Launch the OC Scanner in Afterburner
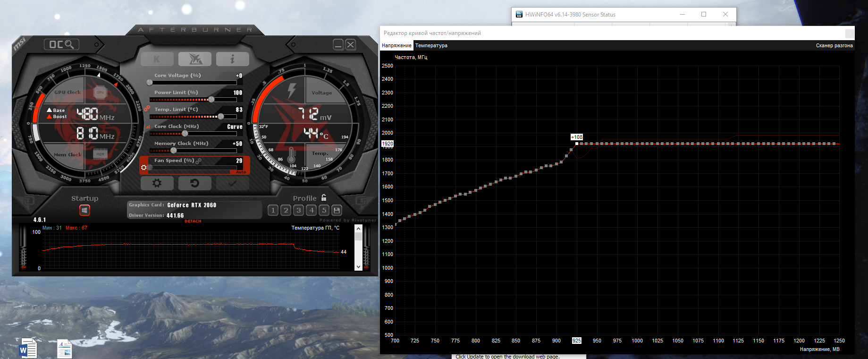Viewport: 868px width, 359px height. tap(61, 44)
